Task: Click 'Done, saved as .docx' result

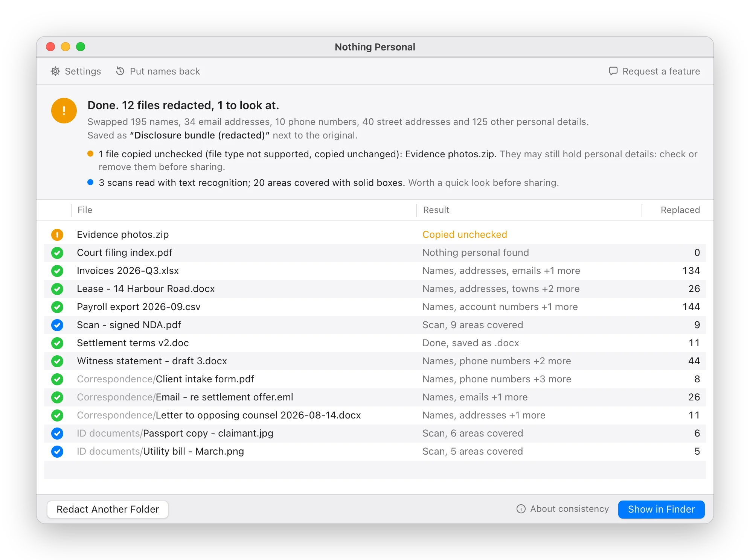Action: (471, 343)
